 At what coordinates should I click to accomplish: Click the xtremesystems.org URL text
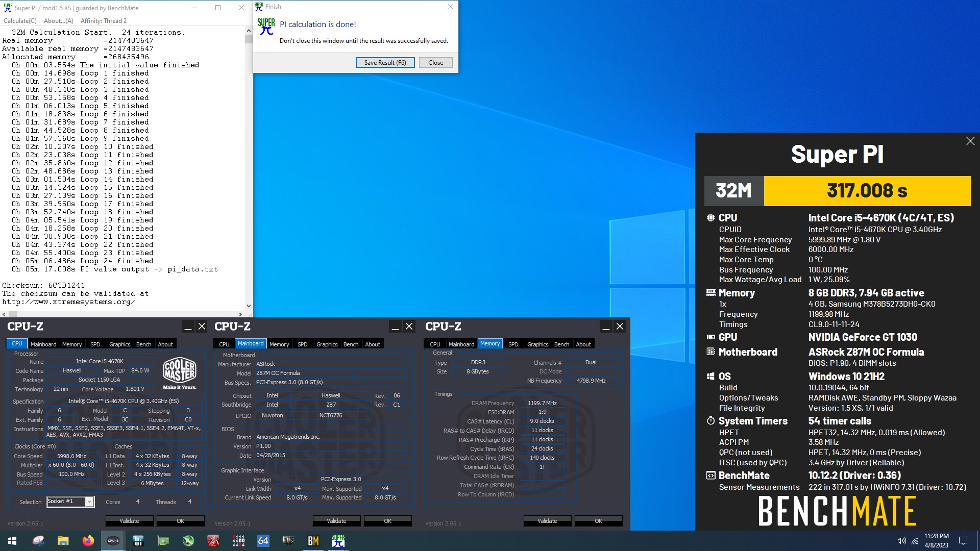click(68, 302)
